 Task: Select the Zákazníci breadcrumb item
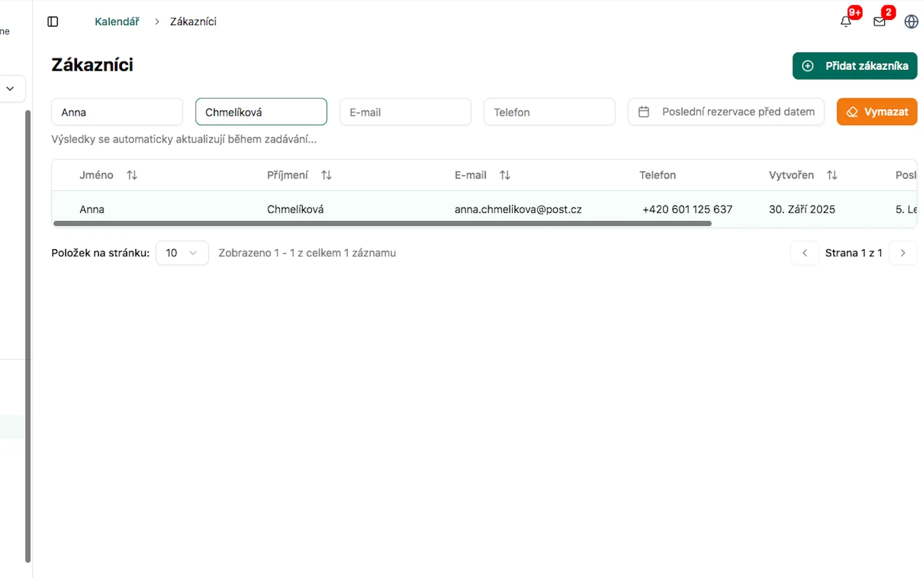point(193,22)
